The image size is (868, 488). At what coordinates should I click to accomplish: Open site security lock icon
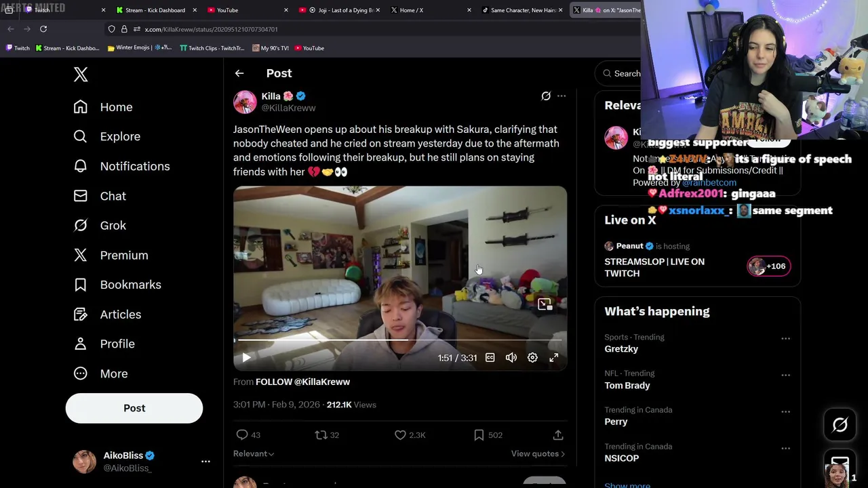[124, 29]
